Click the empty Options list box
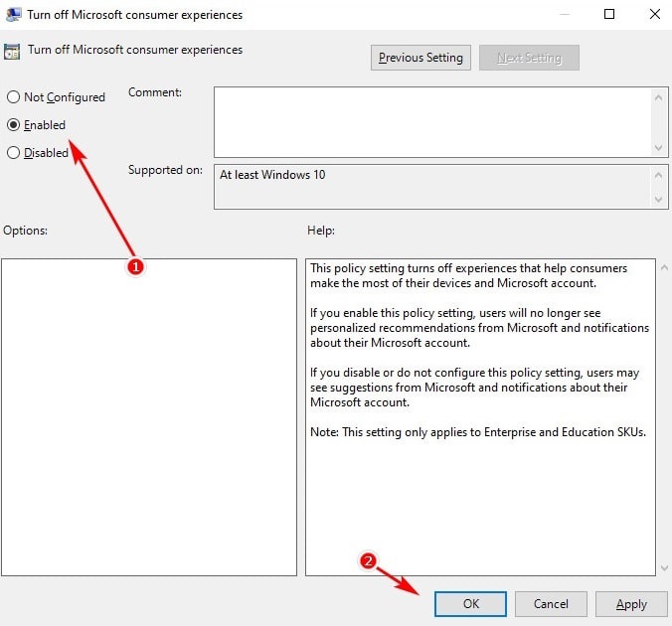The image size is (672, 626). (x=149, y=417)
